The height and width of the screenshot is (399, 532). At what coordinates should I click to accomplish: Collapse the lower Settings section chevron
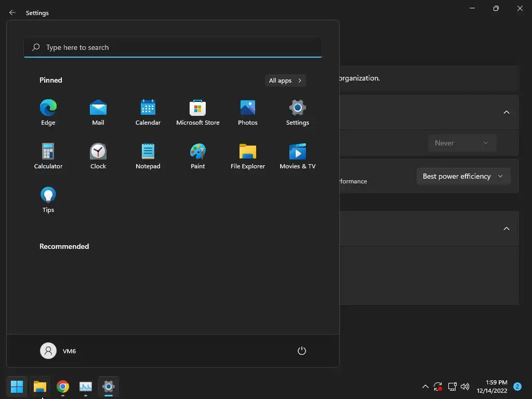point(507,229)
